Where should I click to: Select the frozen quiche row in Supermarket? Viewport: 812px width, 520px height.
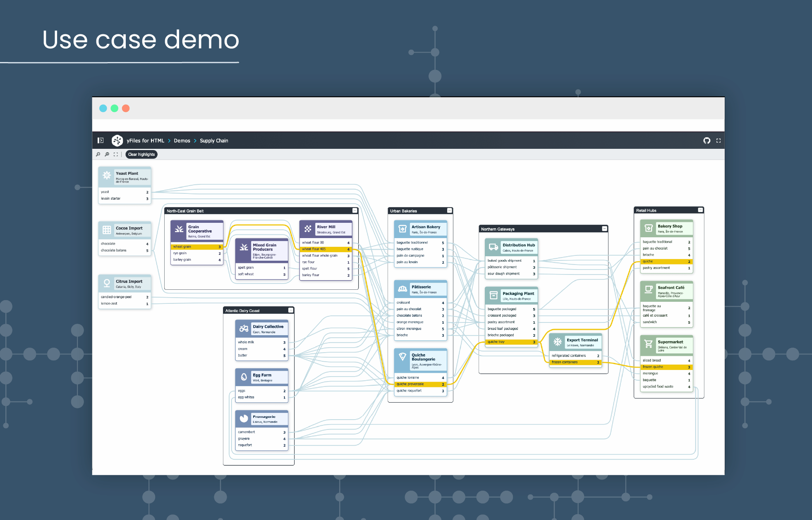coord(666,367)
